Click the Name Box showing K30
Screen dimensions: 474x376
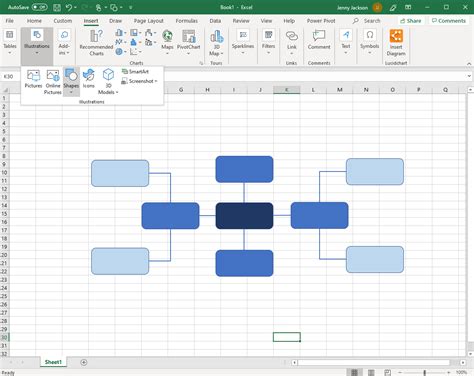point(10,77)
